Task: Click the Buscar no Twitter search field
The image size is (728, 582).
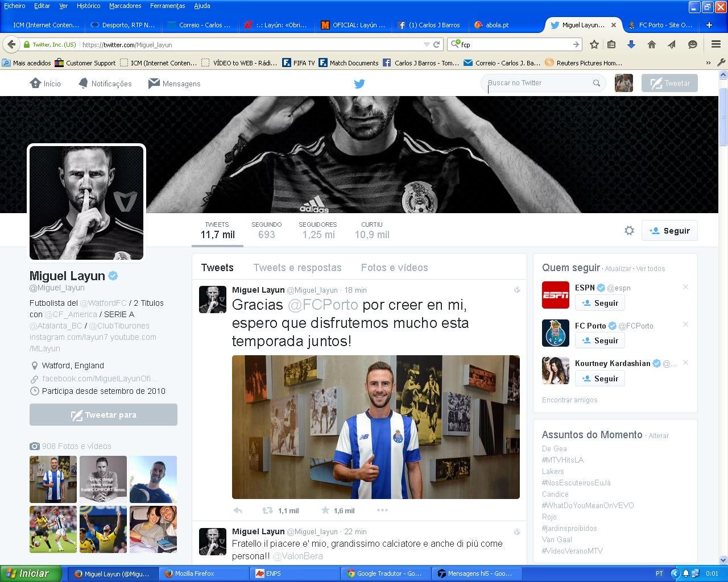Action: click(x=537, y=83)
